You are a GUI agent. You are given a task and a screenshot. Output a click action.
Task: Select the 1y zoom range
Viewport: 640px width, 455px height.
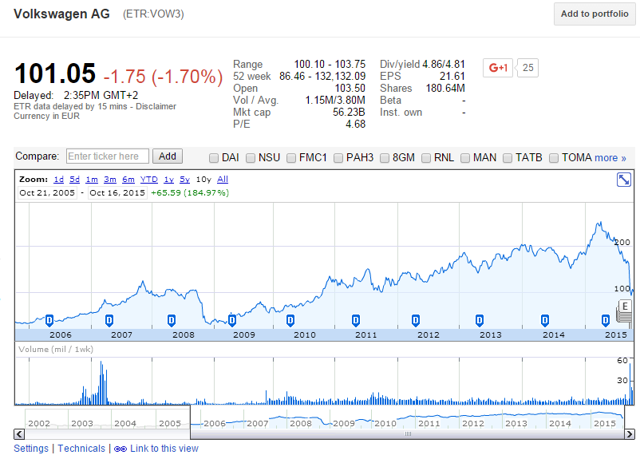(169, 179)
